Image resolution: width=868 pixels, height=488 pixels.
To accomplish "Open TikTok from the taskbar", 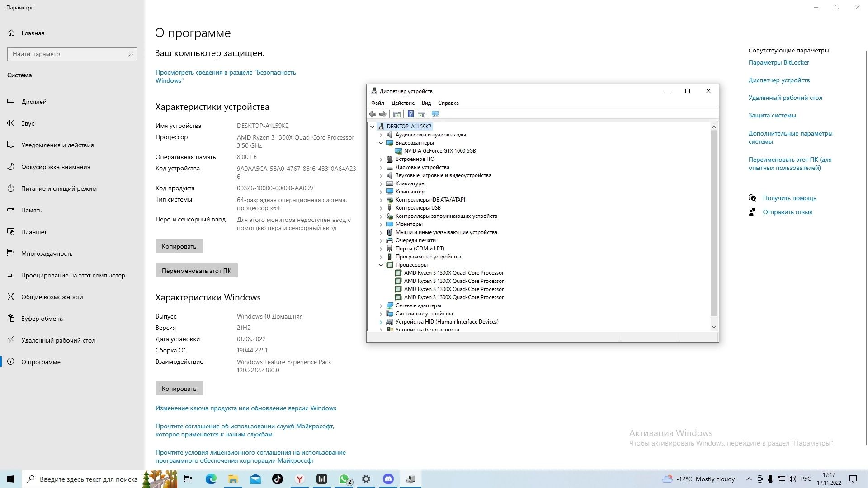I will (278, 479).
